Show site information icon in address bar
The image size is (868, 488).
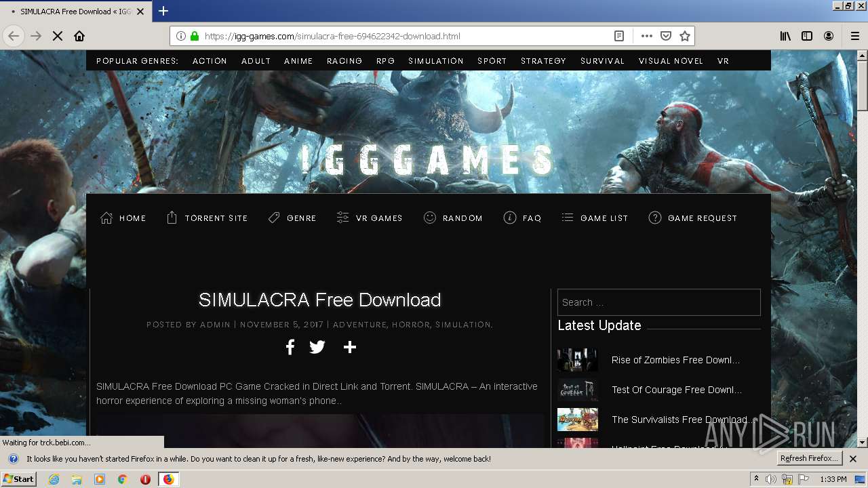point(181,36)
